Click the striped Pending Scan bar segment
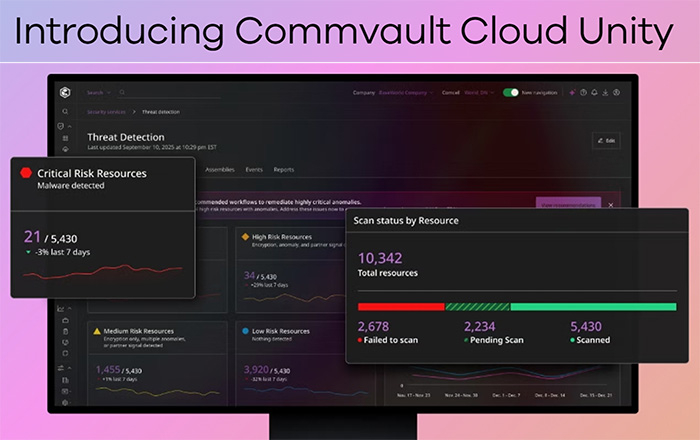 477,307
